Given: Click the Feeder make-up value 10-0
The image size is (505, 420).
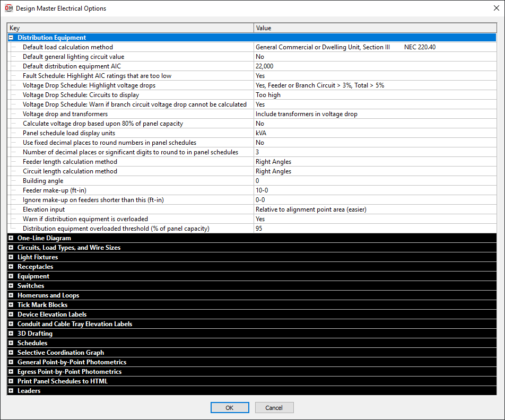Looking at the screenshot, I should point(375,190).
